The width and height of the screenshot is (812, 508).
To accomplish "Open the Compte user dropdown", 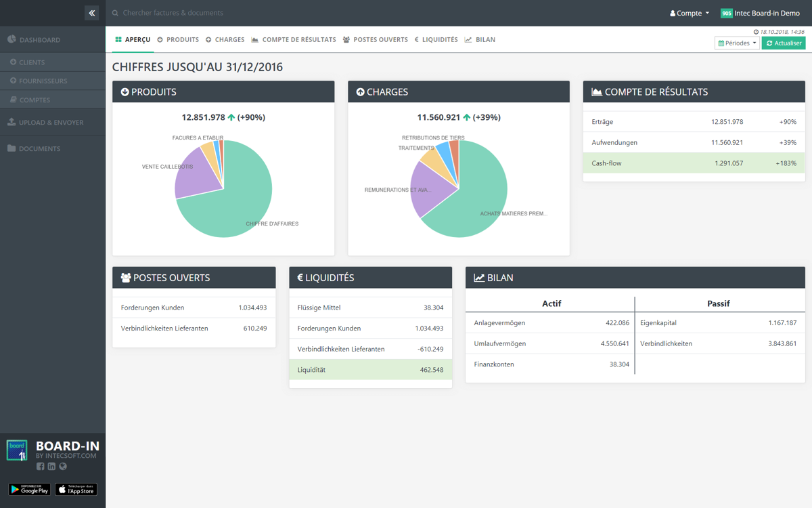I will [690, 13].
